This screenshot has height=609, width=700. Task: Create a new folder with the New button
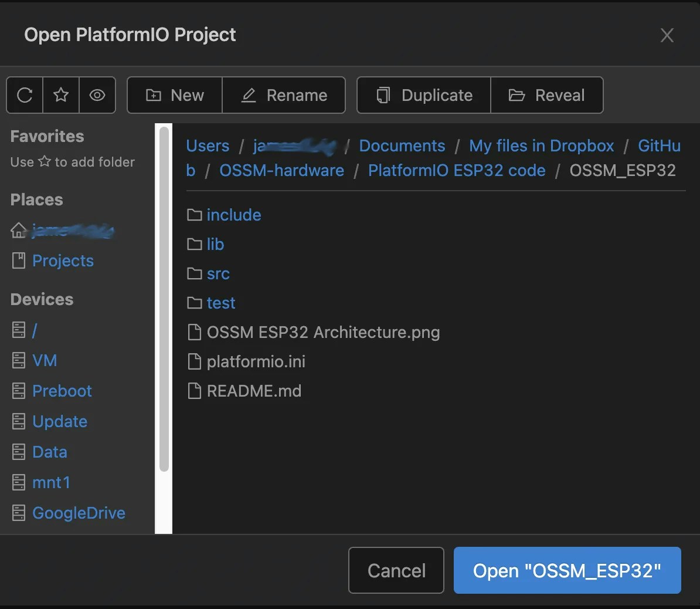tap(174, 95)
